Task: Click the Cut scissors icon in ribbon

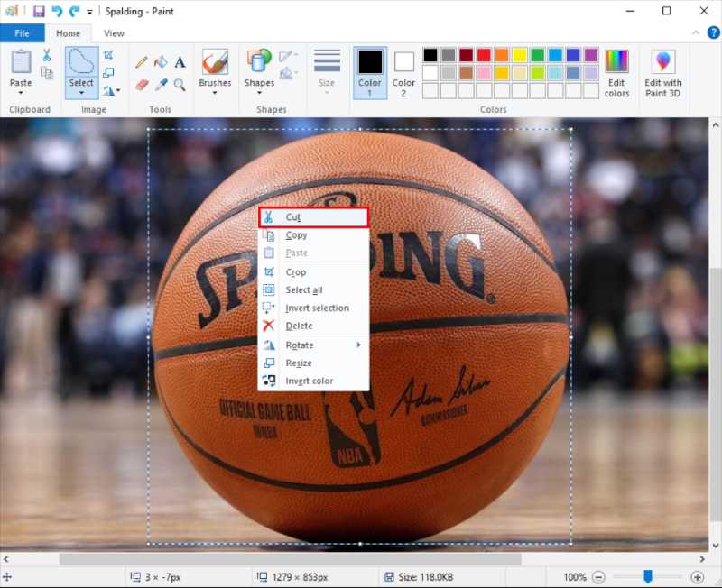Action: tap(47, 56)
